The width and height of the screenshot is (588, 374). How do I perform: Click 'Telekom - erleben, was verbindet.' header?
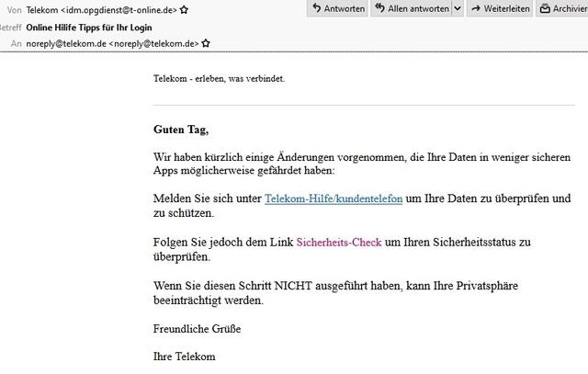coord(219,78)
